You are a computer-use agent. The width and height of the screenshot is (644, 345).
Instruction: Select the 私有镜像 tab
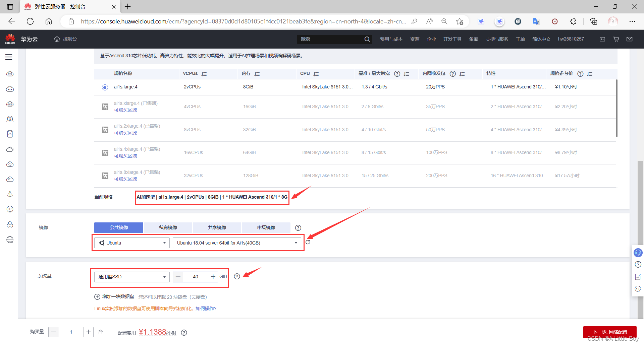click(168, 227)
